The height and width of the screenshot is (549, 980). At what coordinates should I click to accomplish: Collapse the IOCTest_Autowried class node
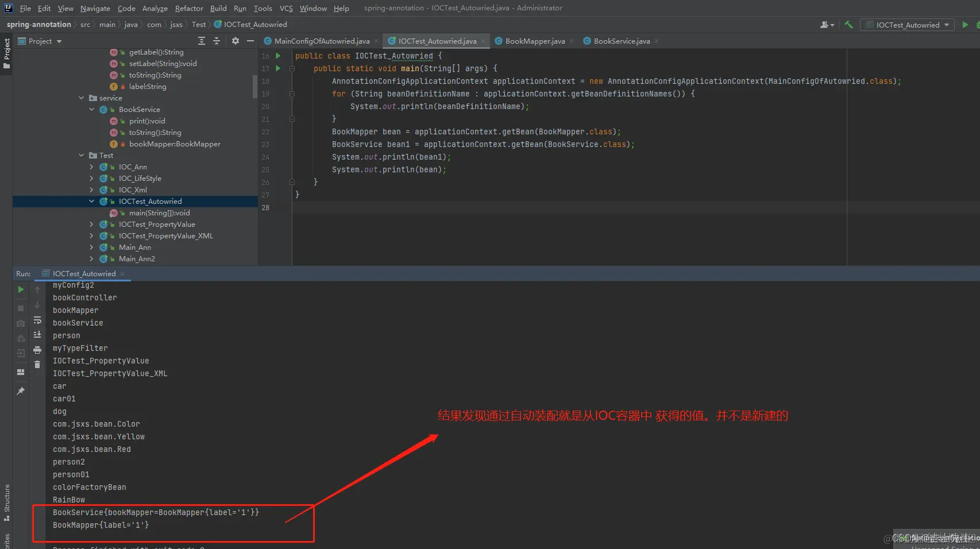91,202
